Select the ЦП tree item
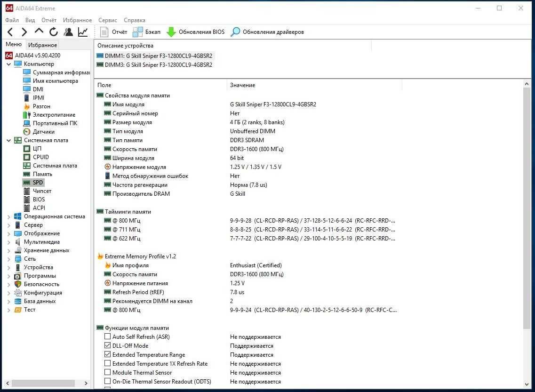Screen dimensions: 535x392 point(37,149)
